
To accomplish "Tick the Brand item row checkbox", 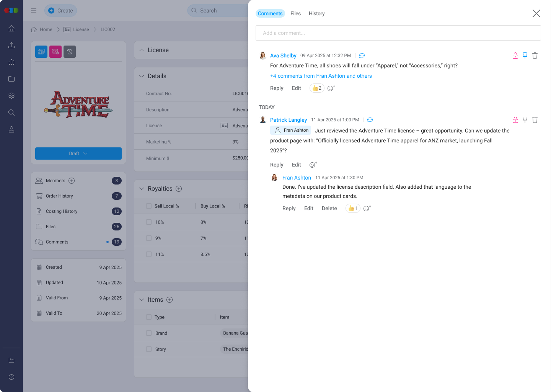I will point(149,333).
